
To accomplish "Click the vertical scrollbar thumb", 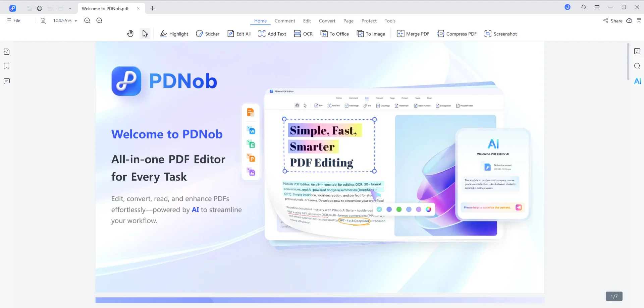I will point(628,61).
